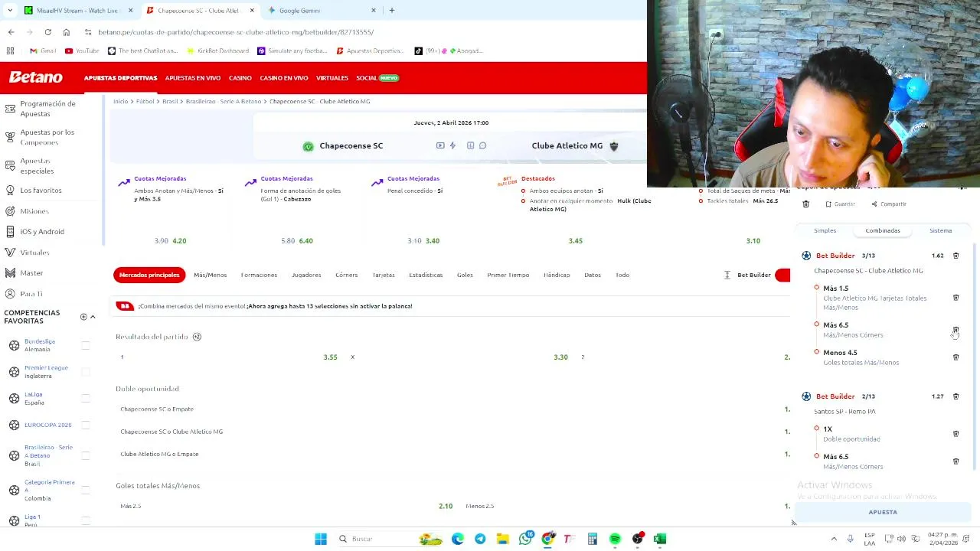Image resolution: width=980 pixels, height=551 pixels.
Task: Tick the Brasileirao Serie A Betano checkbox
Action: click(86, 455)
